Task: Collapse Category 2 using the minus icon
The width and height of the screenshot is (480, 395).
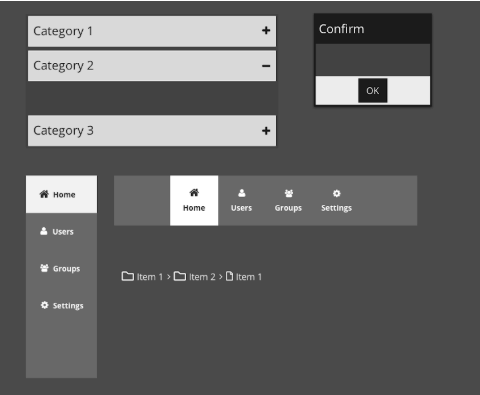Action: 266,66
